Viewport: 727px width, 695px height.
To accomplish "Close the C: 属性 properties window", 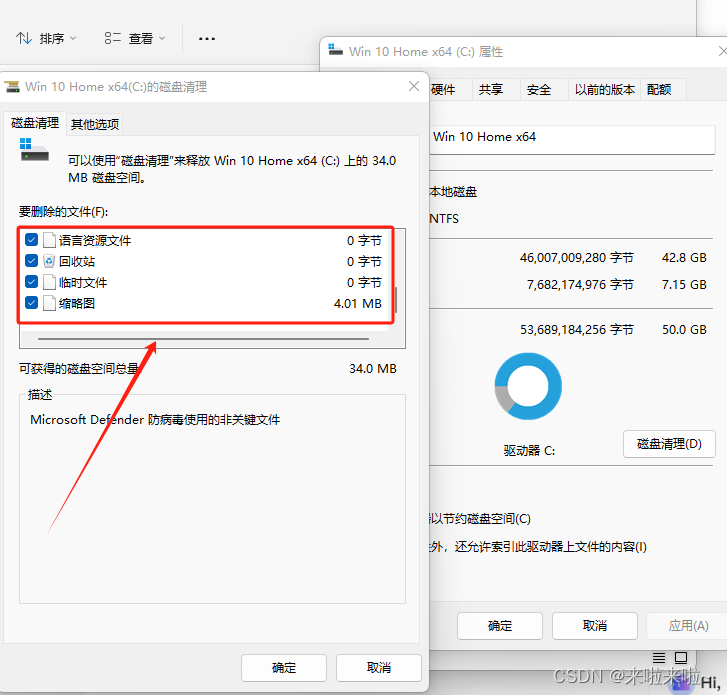I will pyautogui.click(x=722, y=51).
